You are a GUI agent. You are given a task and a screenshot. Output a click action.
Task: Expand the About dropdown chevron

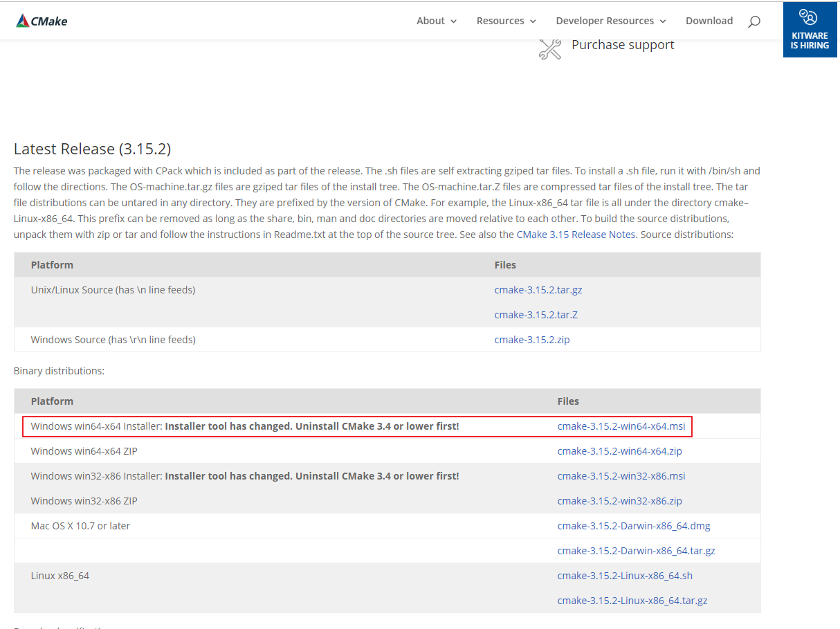(x=454, y=21)
